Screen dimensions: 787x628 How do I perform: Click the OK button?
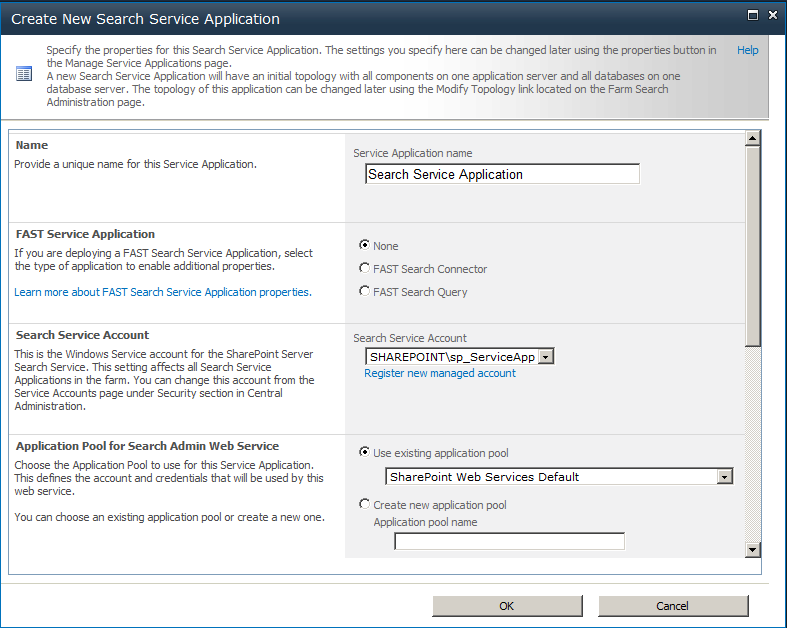507,606
